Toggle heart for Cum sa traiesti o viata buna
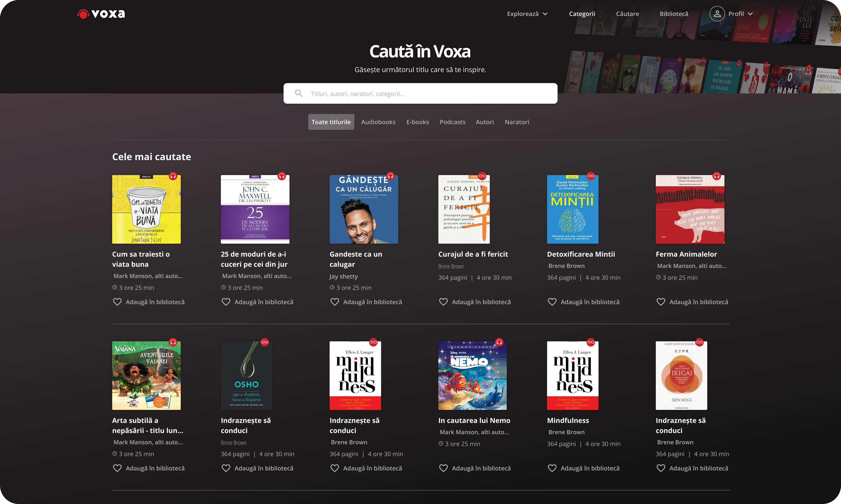 (117, 302)
